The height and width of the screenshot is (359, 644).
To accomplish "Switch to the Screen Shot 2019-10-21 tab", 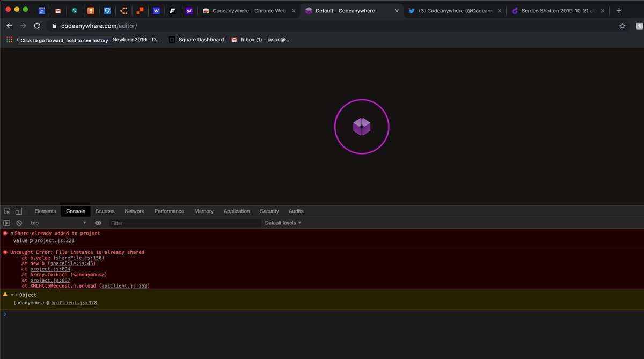I will (x=558, y=10).
